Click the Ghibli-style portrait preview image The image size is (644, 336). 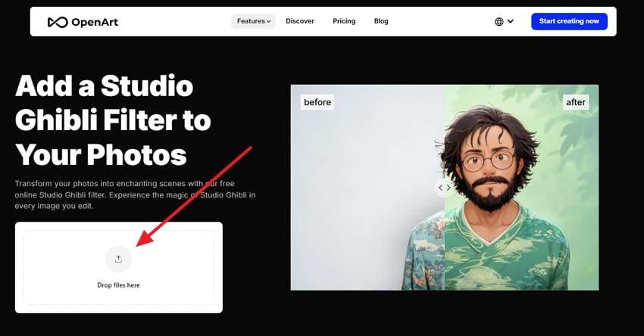pyautogui.click(x=445, y=188)
